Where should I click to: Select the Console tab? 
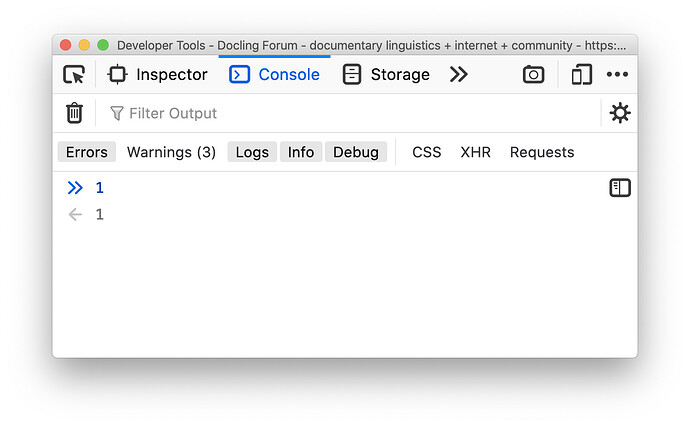coord(274,74)
